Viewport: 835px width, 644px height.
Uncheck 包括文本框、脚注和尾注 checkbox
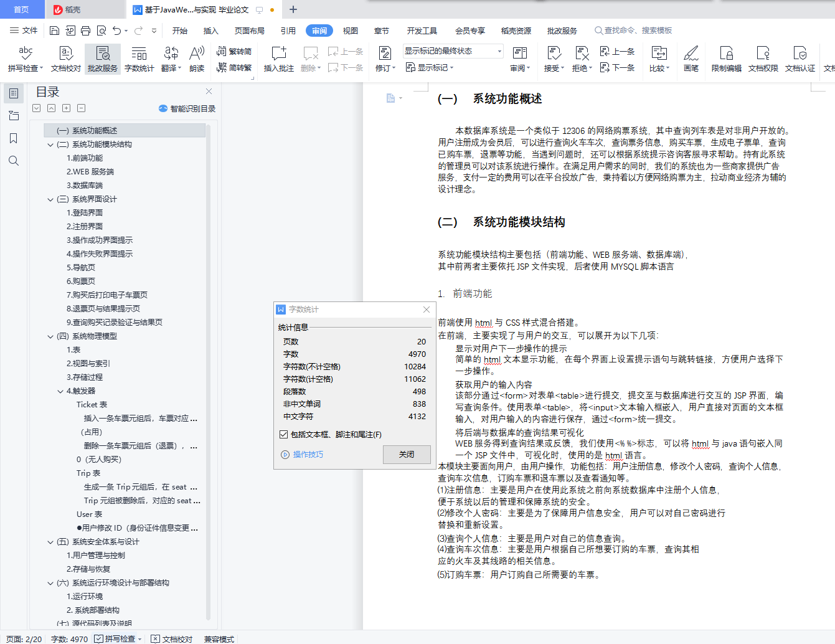click(284, 435)
